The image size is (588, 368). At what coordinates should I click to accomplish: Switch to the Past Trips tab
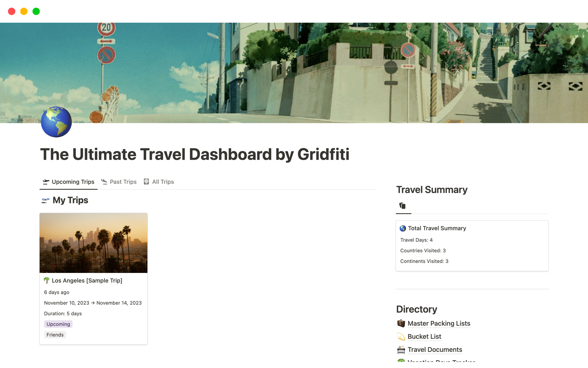pos(119,182)
